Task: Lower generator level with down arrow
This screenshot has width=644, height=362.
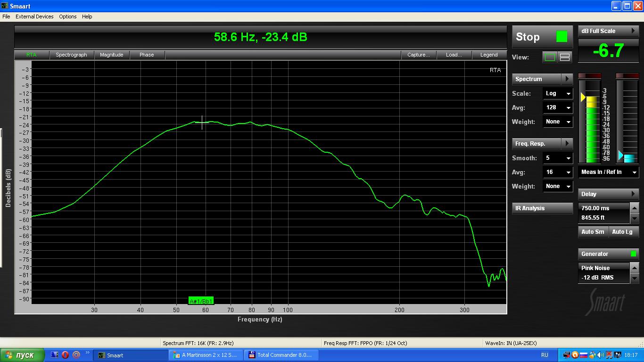Action: tap(635, 278)
